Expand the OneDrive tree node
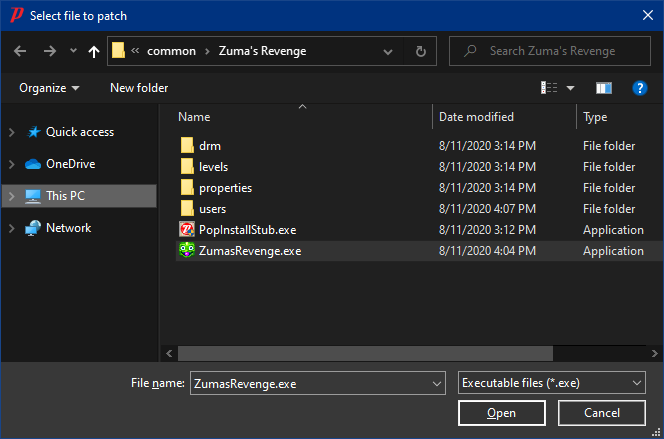 tap(12, 164)
